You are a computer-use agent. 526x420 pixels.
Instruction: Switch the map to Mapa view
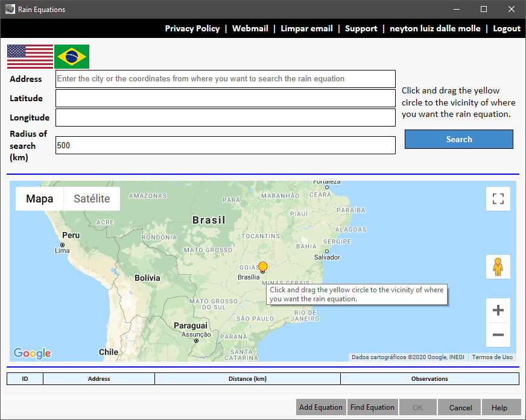[40, 199]
